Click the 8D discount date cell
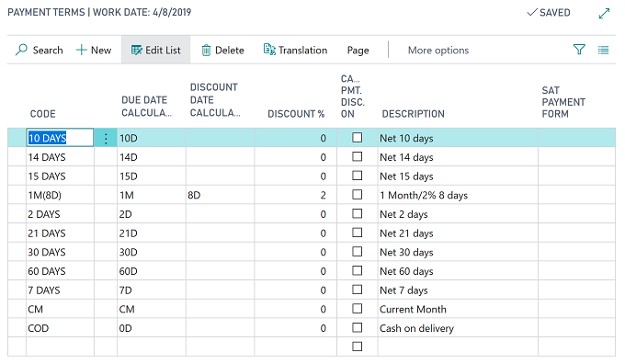625x364 pixels. (220, 195)
